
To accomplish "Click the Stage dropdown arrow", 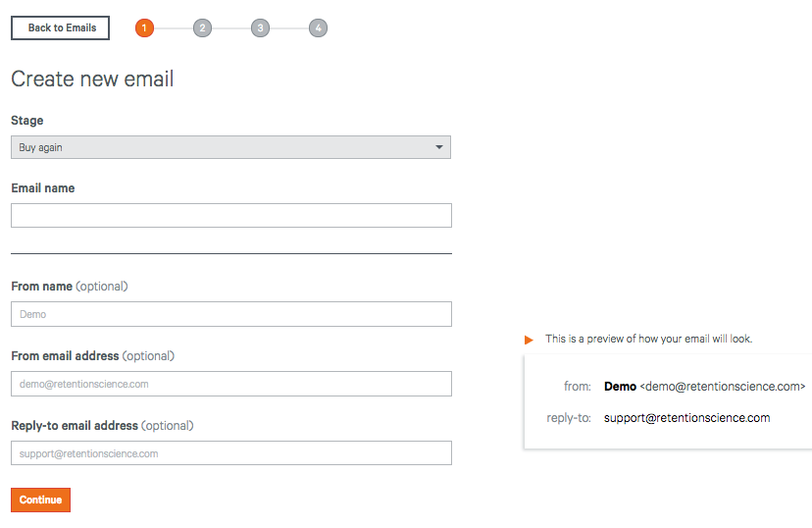I will click(x=439, y=147).
